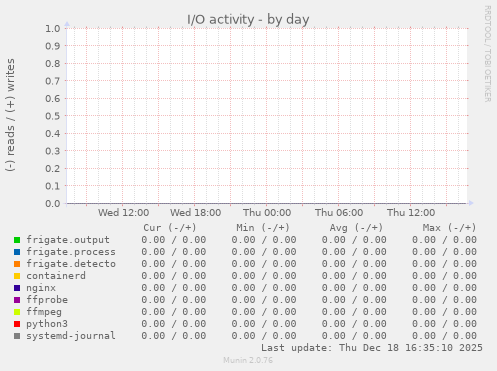
Task: Click the Wed 12:00 time axis label
Action: click(123, 213)
